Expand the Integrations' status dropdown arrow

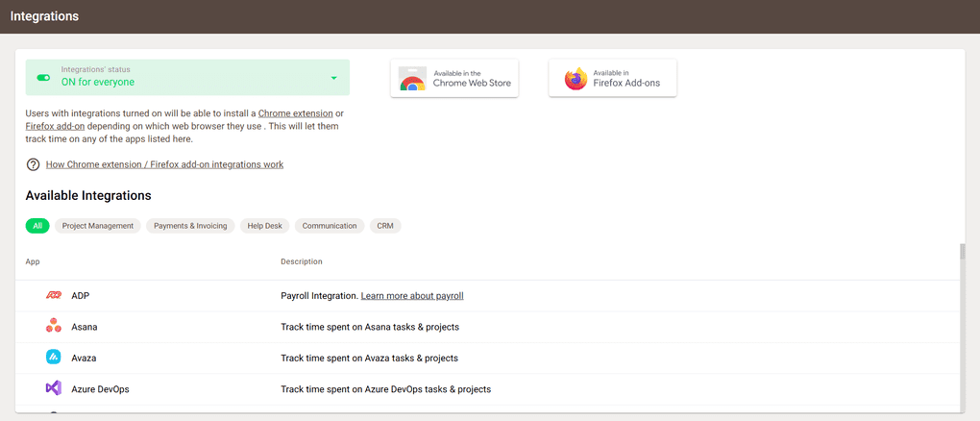click(x=333, y=78)
